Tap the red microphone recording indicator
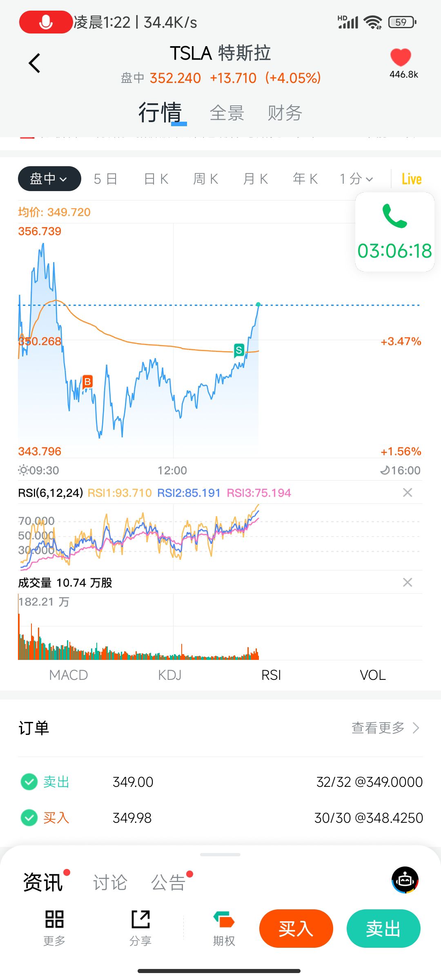The height and width of the screenshot is (980, 441). pos(46,22)
